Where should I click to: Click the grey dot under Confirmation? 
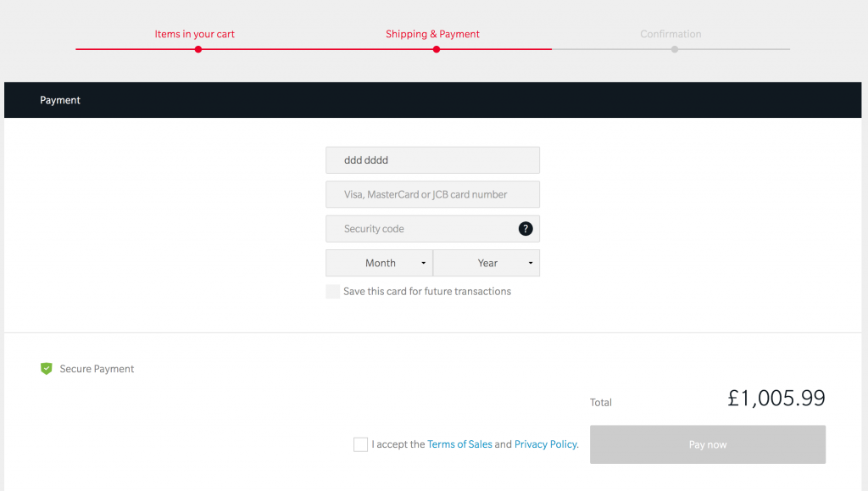(674, 49)
